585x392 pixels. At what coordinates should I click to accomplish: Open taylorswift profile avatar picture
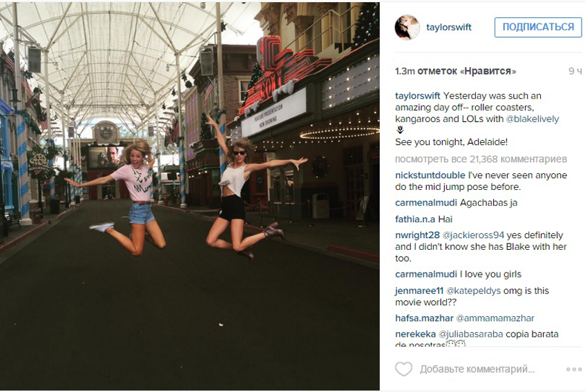407,27
